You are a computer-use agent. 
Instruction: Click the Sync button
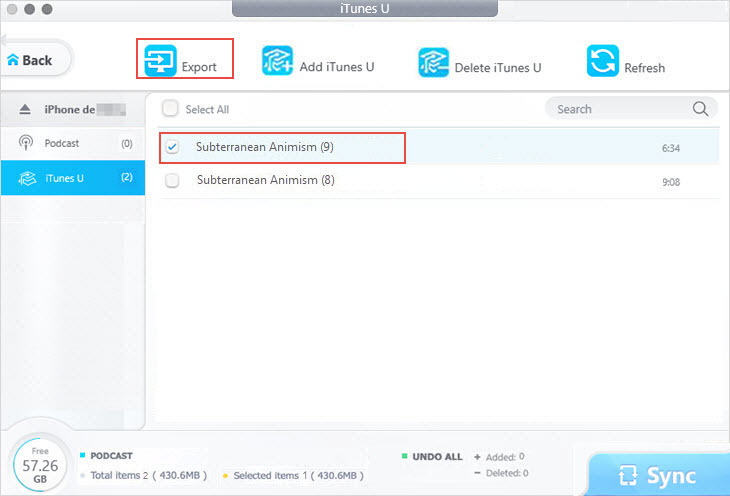click(658, 475)
